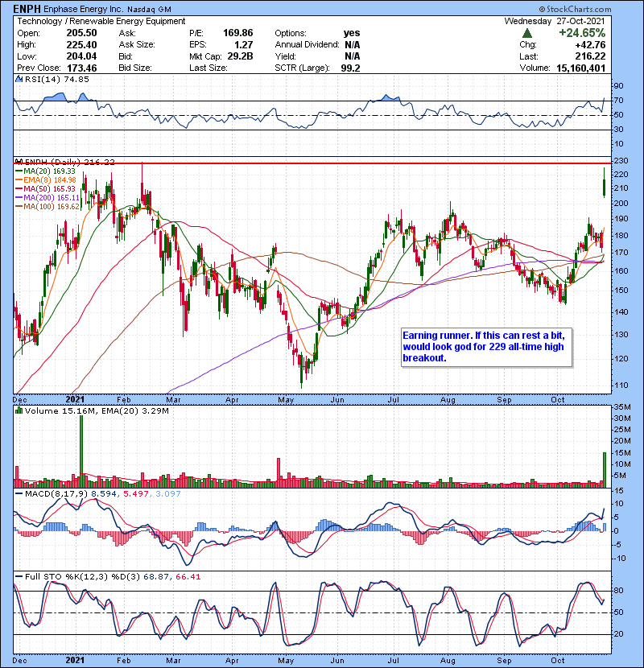This screenshot has width=644, height=668.
Task: Click the MA(100) 169.62 legend entry
Action: pos(47,207)
